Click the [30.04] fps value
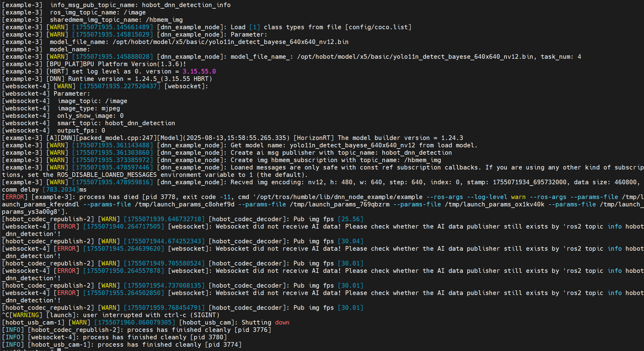 click(350, 241)
